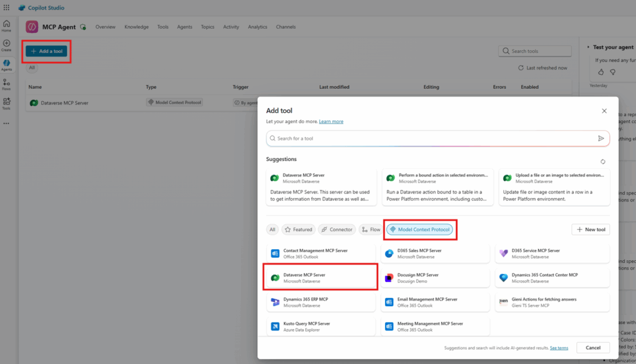Click the send arrow in tool search
The height and width of the screenshot is (364, 636).
coord(601,139)
